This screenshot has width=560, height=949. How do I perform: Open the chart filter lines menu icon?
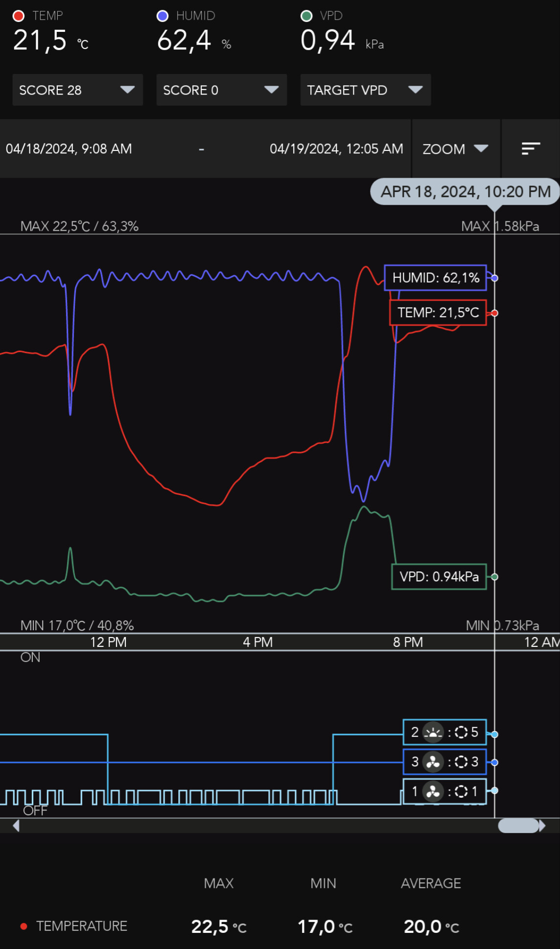click(531, 148)
